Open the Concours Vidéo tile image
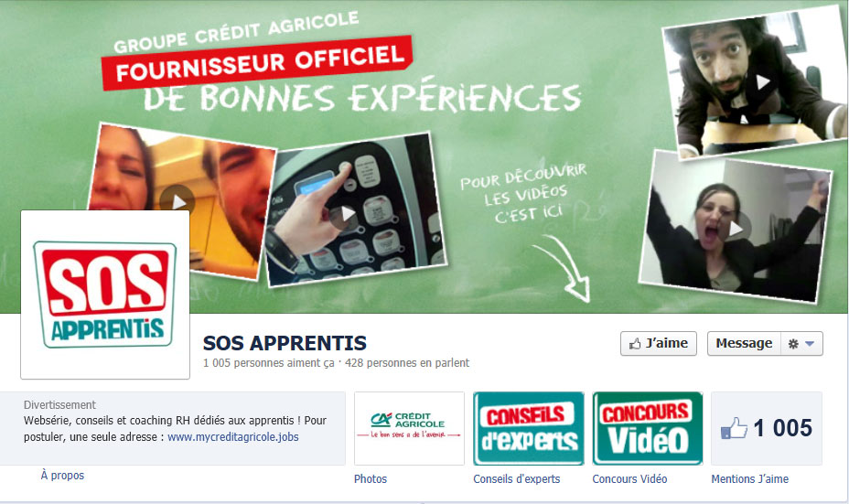Screen dimensions: 849x504 pos(648,428)
